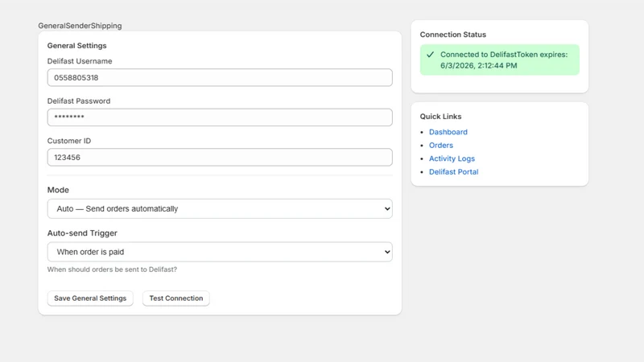
Task: Click the Auto-send Trigger label
Action: (82, 233)
